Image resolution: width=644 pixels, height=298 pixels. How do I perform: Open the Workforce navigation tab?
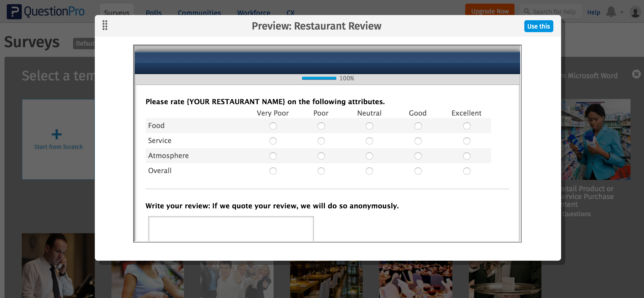[x=254, y=13]
